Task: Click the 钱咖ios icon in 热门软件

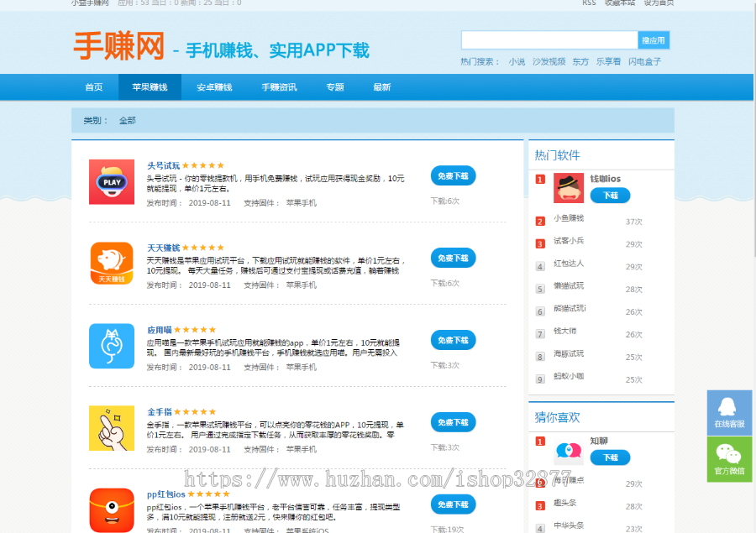Action: pos(569,188)
